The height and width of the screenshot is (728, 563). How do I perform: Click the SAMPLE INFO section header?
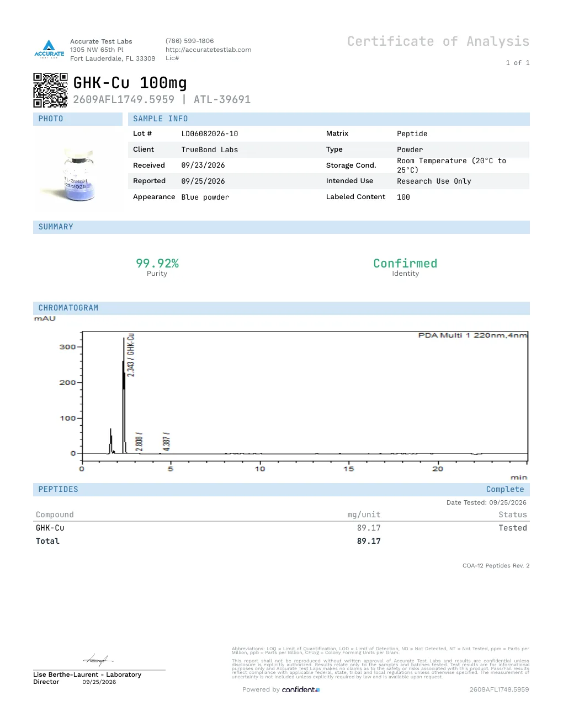click(x=329, y=119)
